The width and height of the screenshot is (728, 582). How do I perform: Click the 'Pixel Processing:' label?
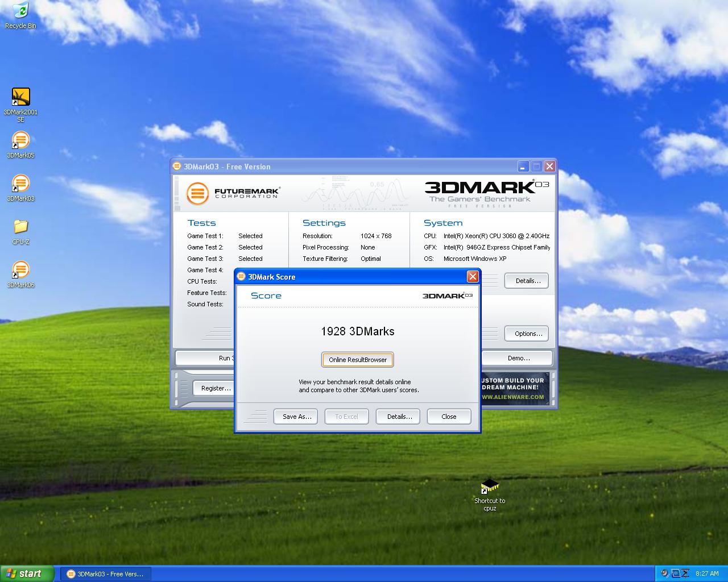point(326,247)
